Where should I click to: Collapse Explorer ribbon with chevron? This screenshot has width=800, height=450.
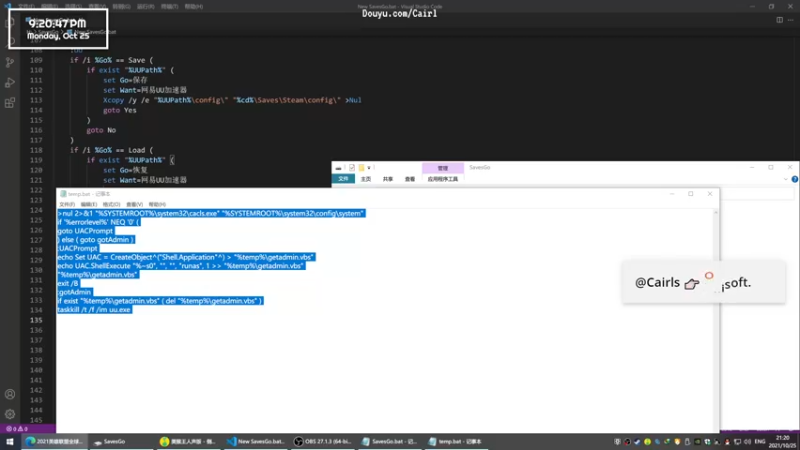pyautogui.click(x=785, y=179)
